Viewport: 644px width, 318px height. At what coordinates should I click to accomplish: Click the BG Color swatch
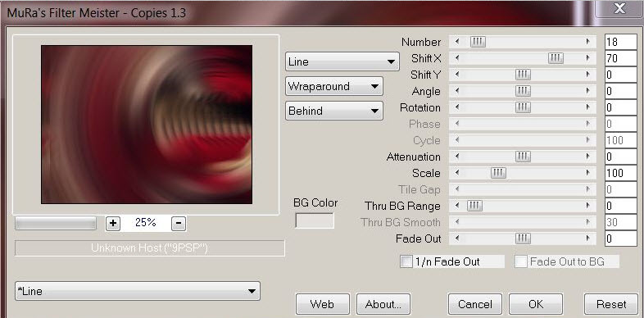click(x=315, y=220)
